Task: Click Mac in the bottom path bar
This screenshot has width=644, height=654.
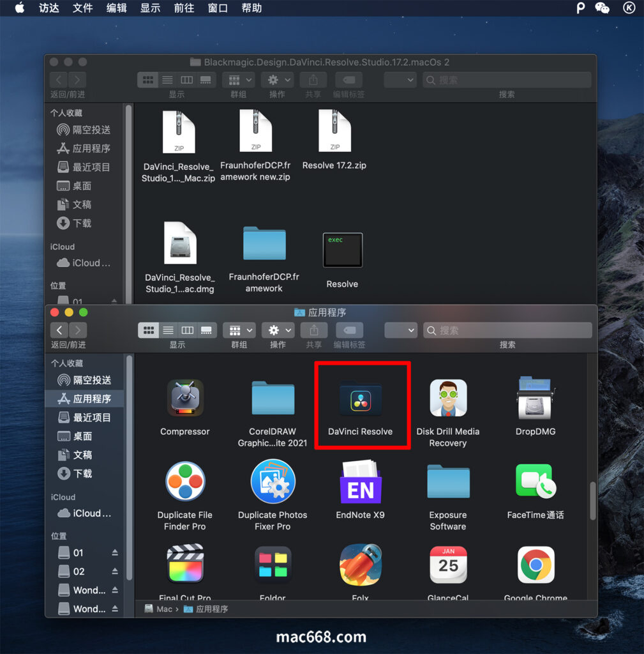Action: [x=159, y=609]
